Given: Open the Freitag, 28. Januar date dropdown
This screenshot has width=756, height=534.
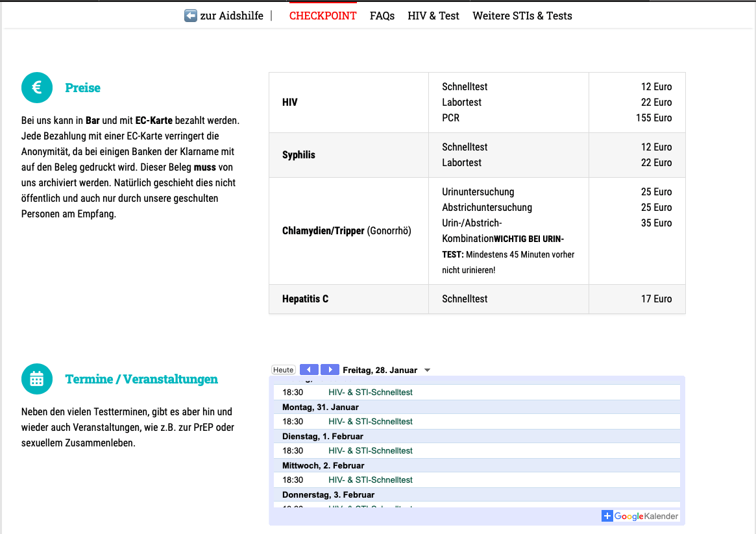Looking at the screenshot, I should [x=427, y=370].
